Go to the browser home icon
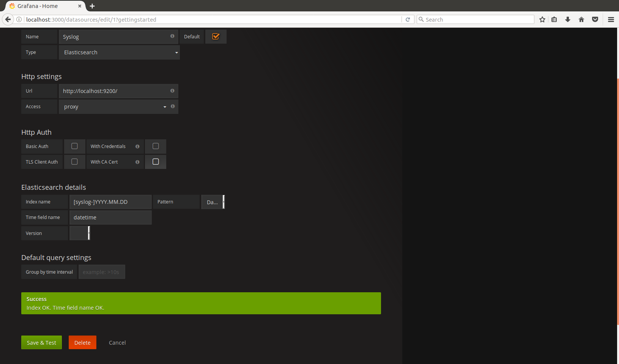This screenshot has height=364, width=619. (x=581, y=19)
